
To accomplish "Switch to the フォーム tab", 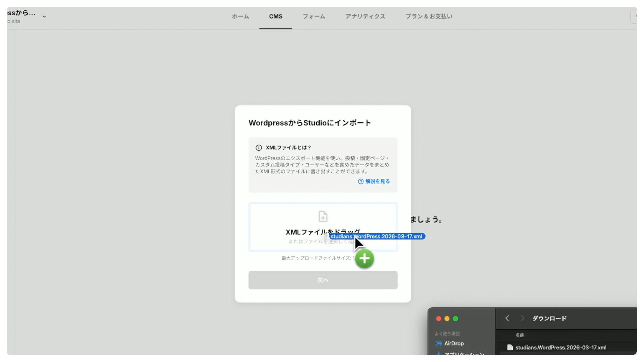I will [314, 16].
